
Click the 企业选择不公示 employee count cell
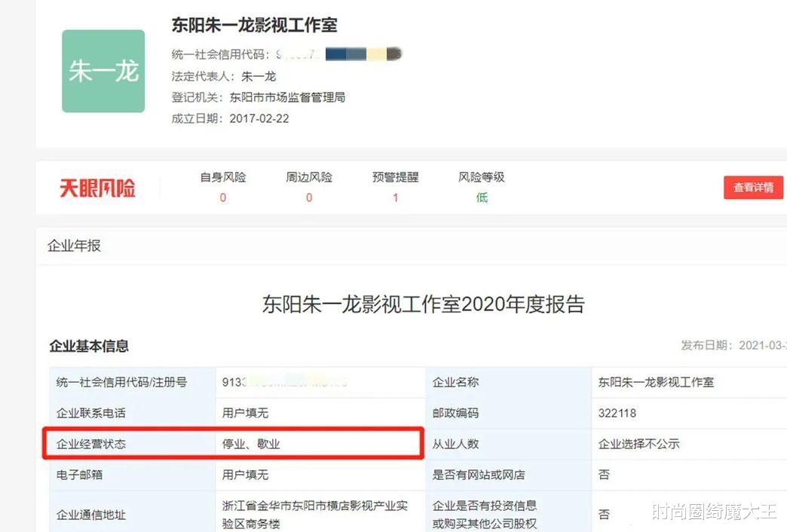641,444
